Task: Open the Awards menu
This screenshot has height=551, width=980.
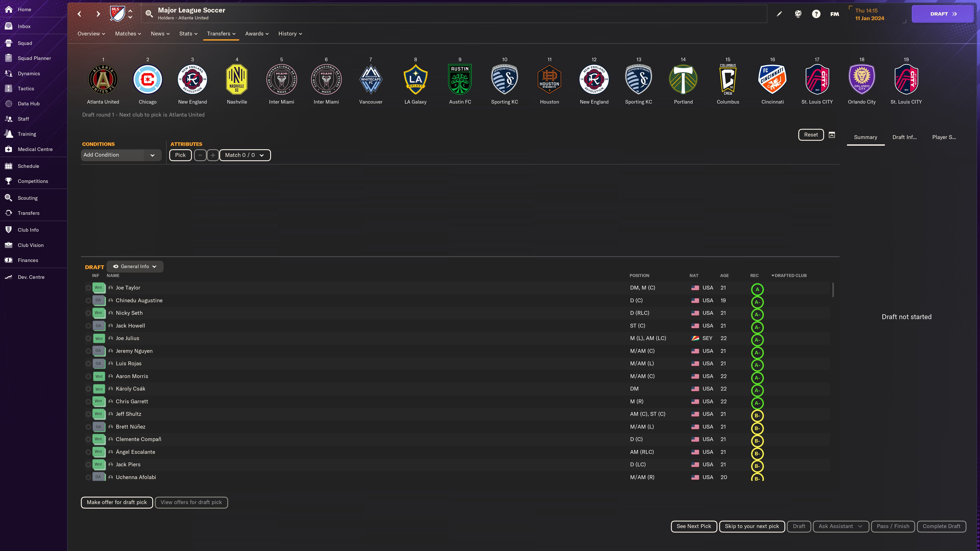Action: pyautogui.click(x=257, y=34)
